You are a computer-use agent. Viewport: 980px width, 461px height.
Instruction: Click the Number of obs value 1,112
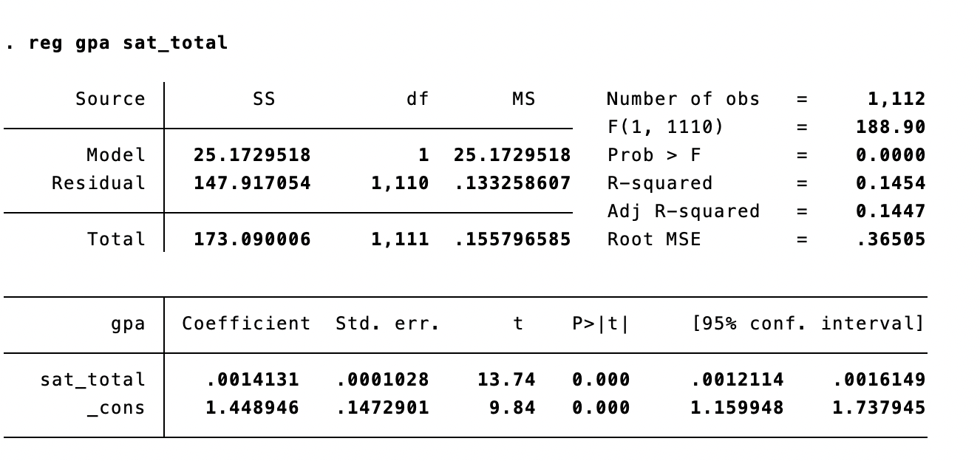896,99
